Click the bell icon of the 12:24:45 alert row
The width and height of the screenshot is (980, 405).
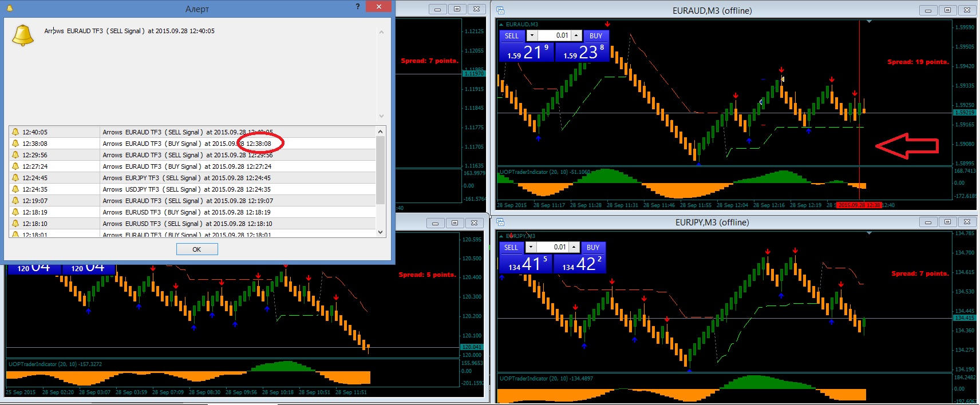point(15,178)
